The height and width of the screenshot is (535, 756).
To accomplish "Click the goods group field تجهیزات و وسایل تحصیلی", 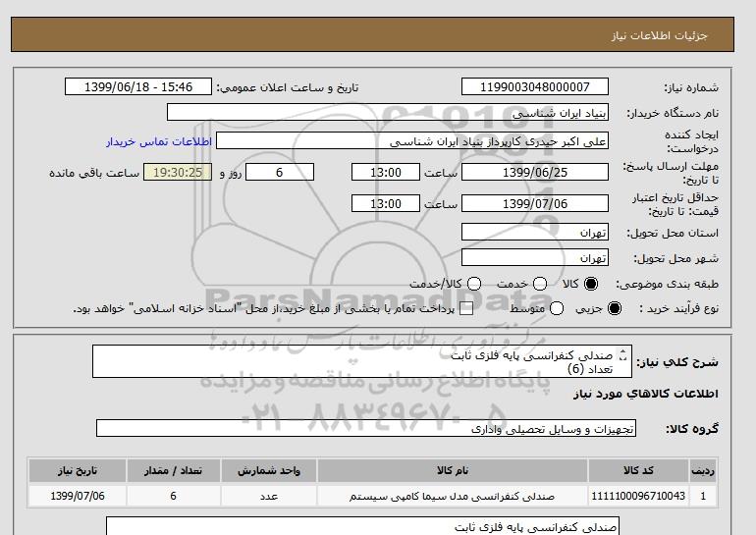I will click(x=366, y=428).
